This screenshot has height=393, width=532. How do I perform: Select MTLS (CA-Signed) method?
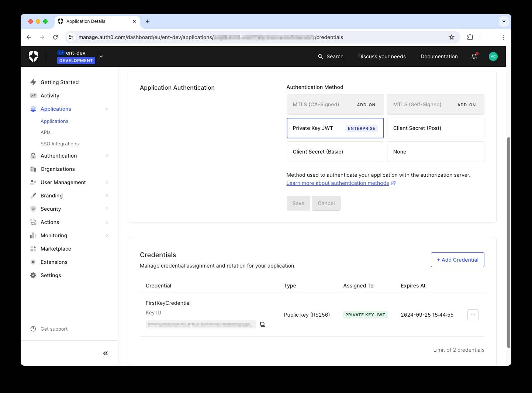pos(335,104)
